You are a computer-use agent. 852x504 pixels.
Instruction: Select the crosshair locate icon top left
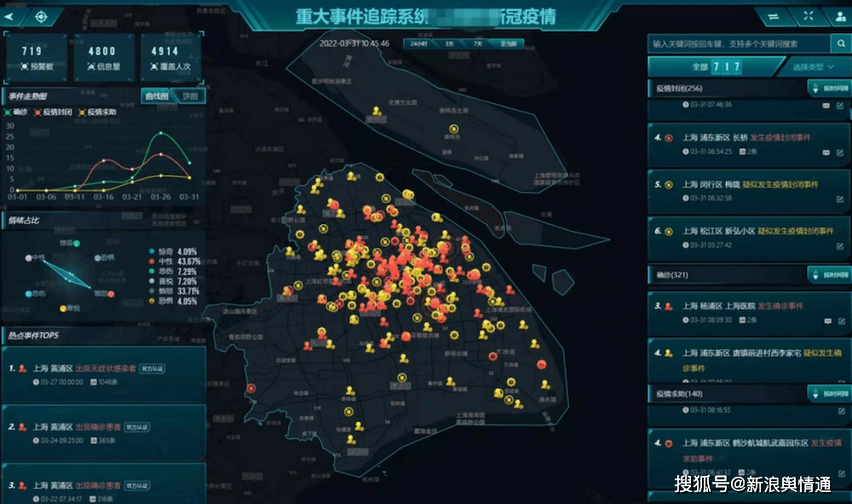point(39,16)
